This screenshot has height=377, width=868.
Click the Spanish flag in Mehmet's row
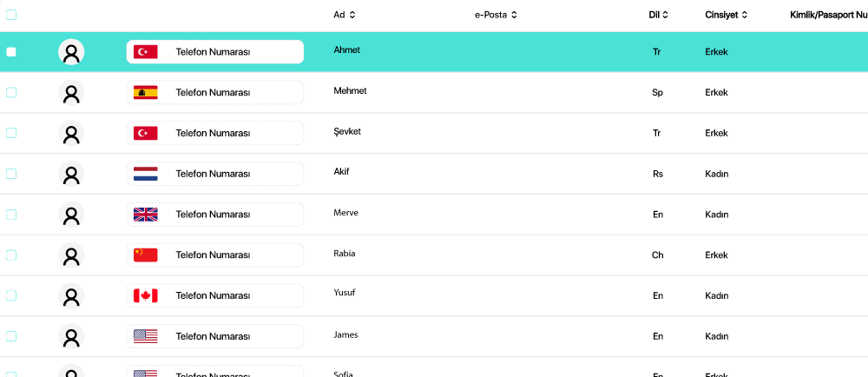click(x=145, y=92)
